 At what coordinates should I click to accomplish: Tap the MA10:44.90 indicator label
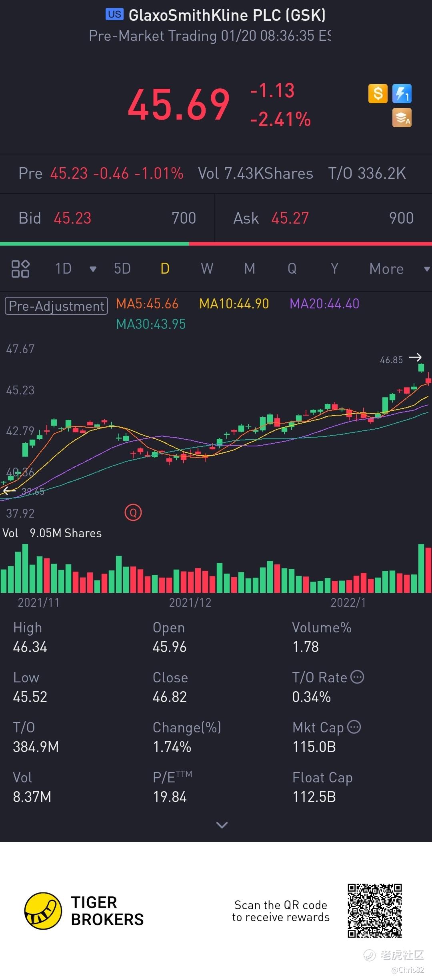pyautogui.click(x=234, y=304)
